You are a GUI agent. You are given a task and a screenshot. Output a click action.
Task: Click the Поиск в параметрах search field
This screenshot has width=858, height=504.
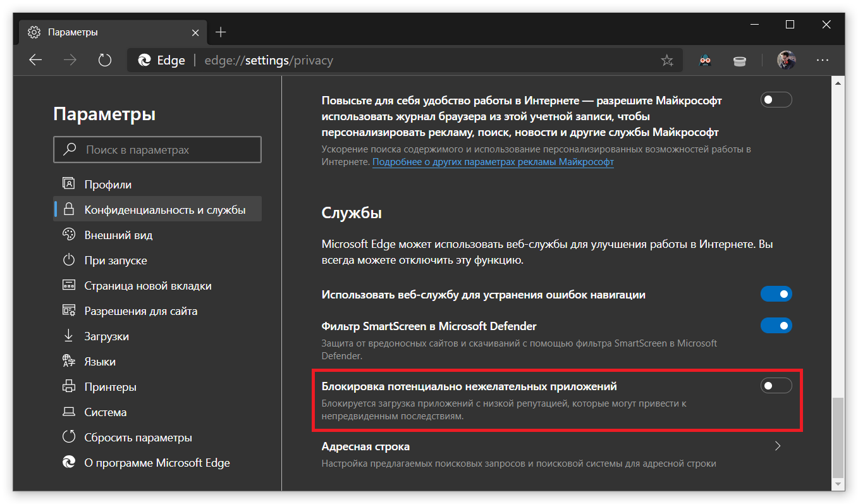[157, 150]
